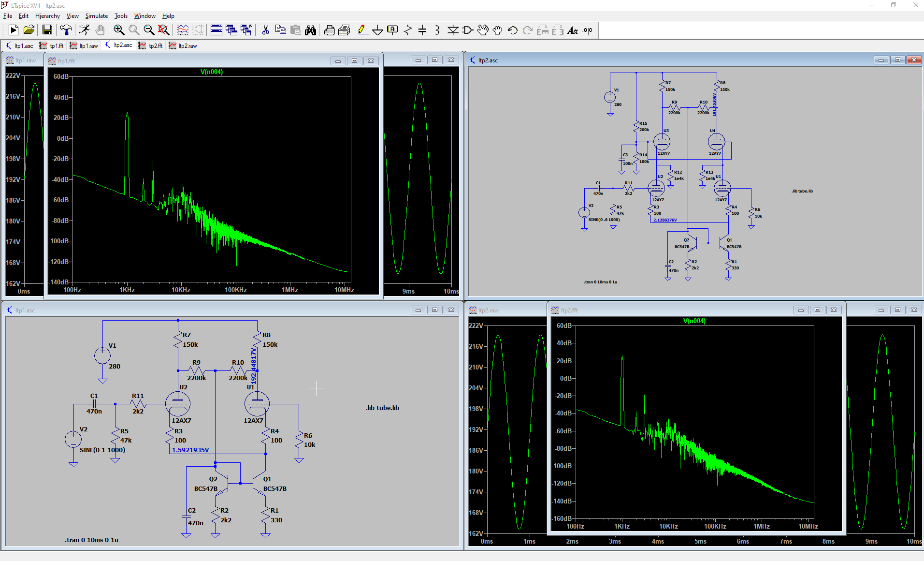
Task: Cascade windows using the toolbar icon
Action: pyautogui.click(x=231, y=30)
